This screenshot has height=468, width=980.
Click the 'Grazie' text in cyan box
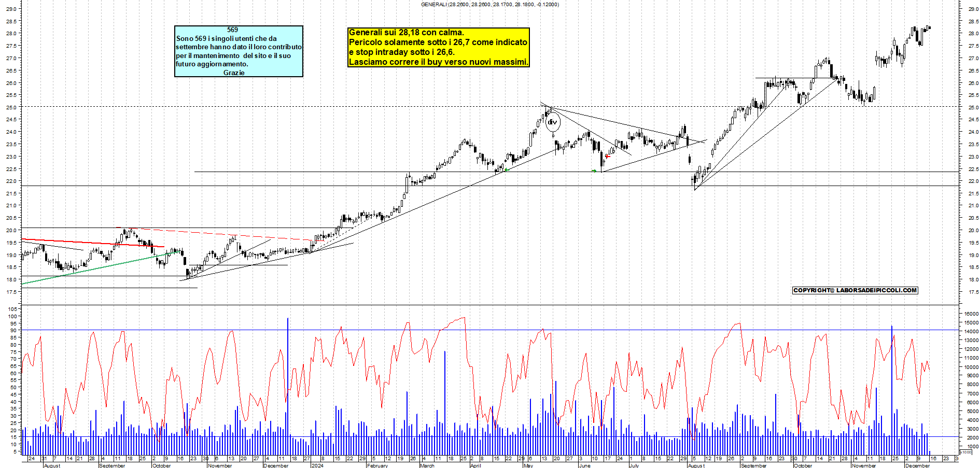[234, 73]
